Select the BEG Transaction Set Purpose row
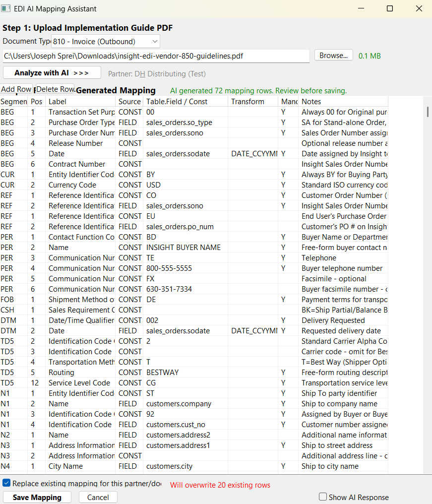 coord(149,112)
